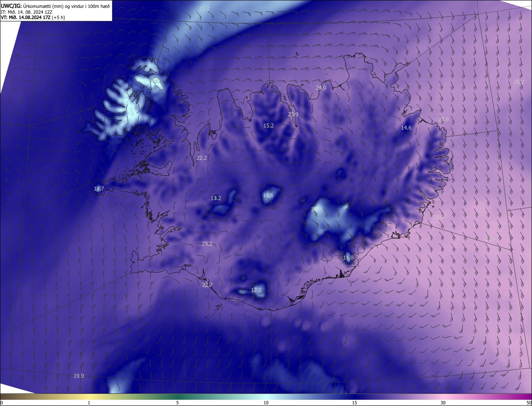Screen dimensions: 532x406
Task: Click the 15.2 value label
Action: click(x=268, y=125)
